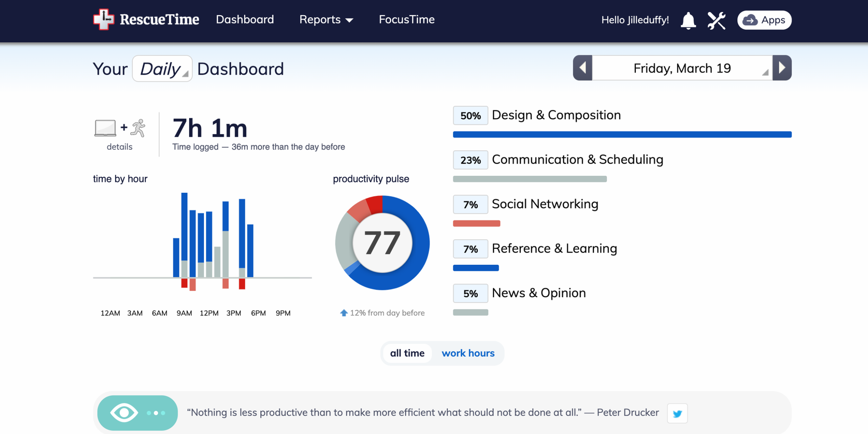Open settings with the wrench icon
The height and width of the screenshot is (434, 868).
click(717, 20)
